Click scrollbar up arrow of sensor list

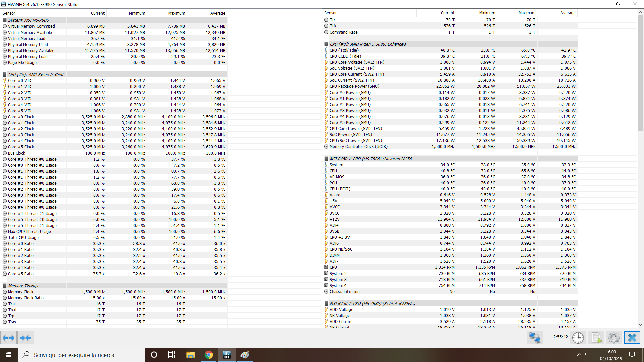(640, 12)
